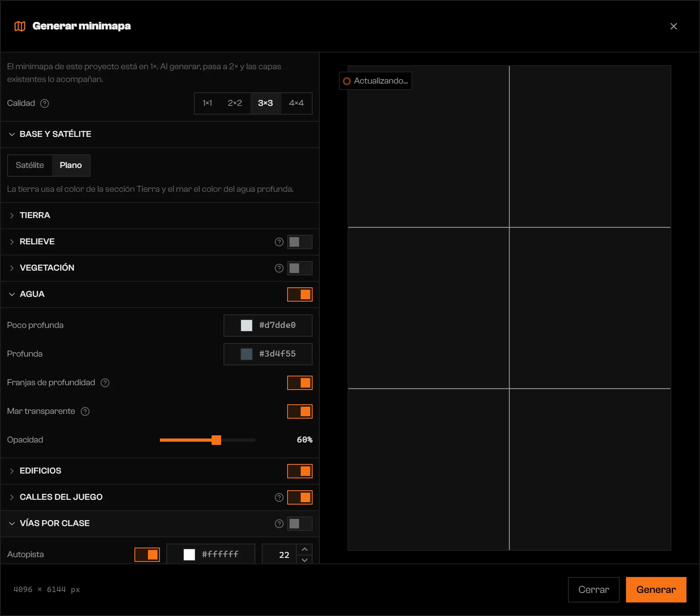The height and width of the screenshot is (616, 700).
Task: Open help for Franjas de profundidad
Action: (x=105, y=383)
